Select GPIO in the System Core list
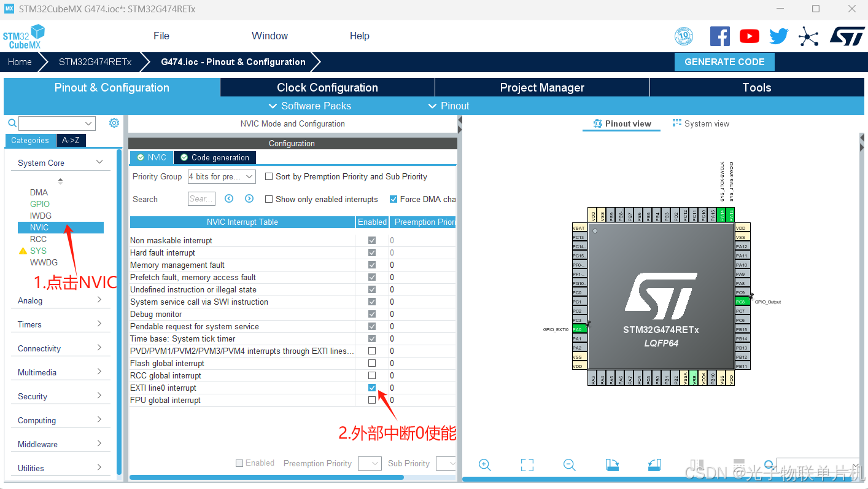868x489 pixels. (x=40, y=204)
